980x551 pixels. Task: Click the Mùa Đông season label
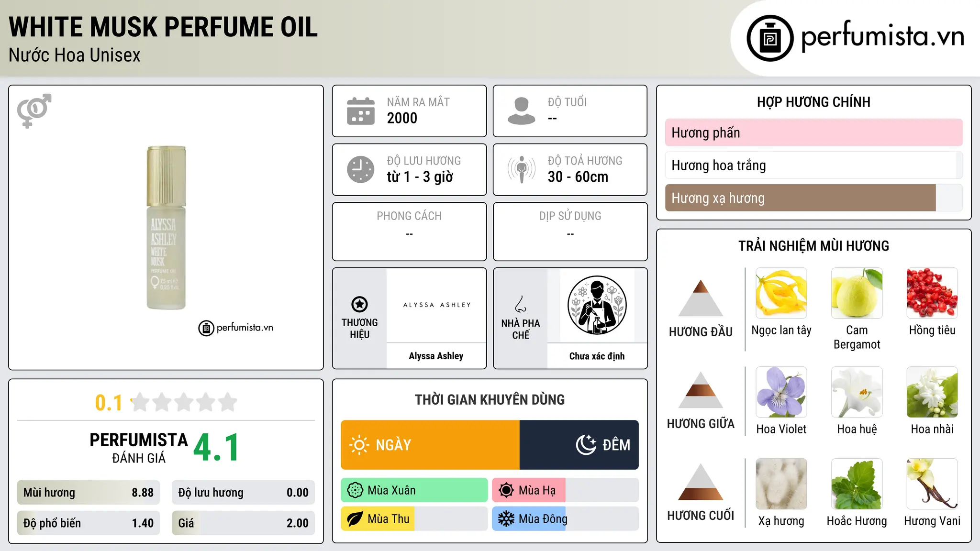click(543, 519)
